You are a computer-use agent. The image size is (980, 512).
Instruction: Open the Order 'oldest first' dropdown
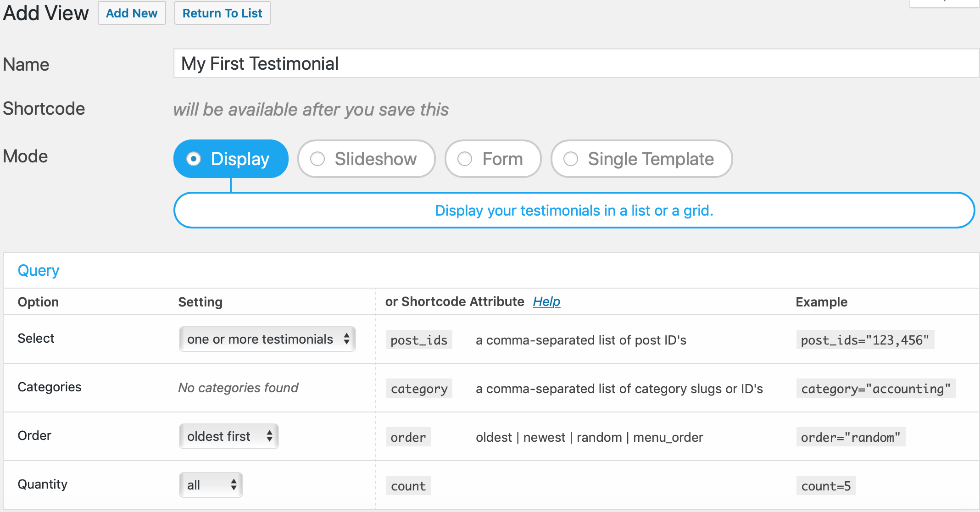tap(228, 436)
